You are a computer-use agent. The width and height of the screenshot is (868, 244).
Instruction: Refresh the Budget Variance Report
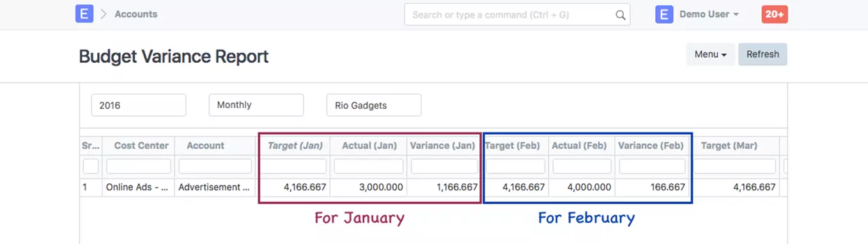[x=763, y=54]
